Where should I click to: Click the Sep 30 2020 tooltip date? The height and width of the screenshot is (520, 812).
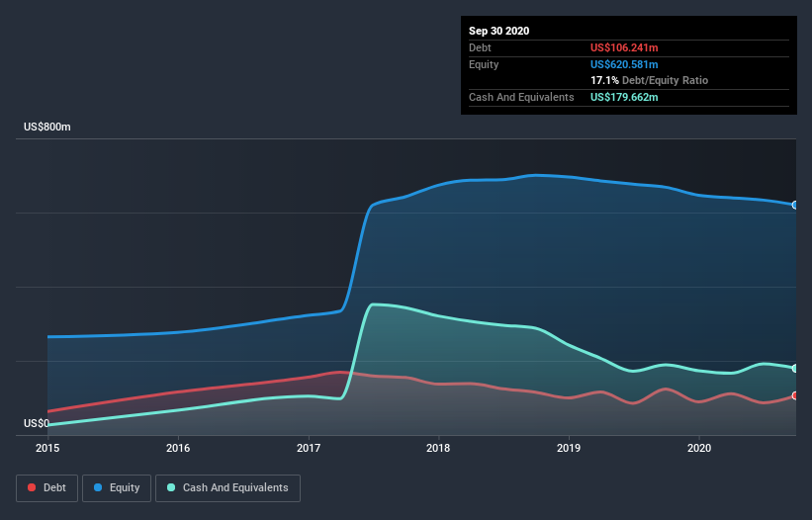click(499, 31)
